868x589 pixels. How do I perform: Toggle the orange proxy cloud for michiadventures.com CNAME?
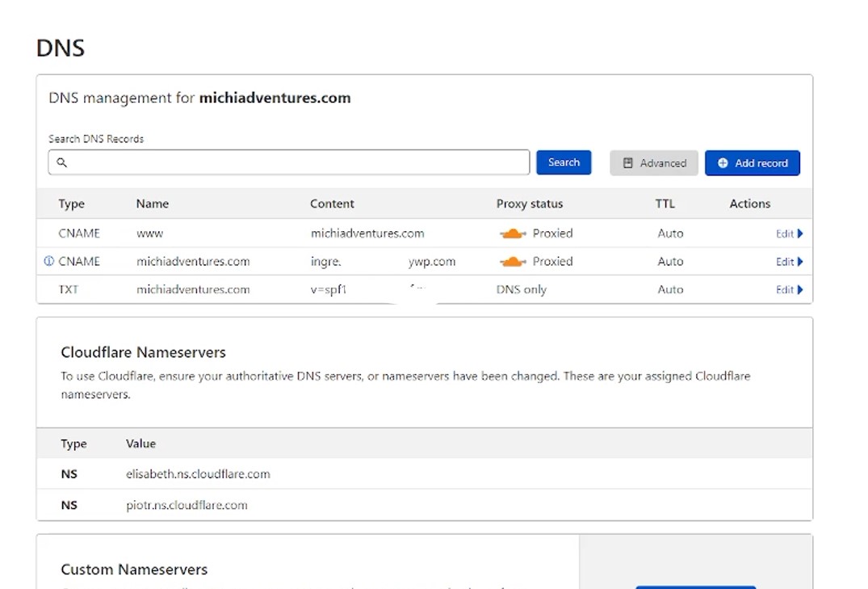click(513, 261)
